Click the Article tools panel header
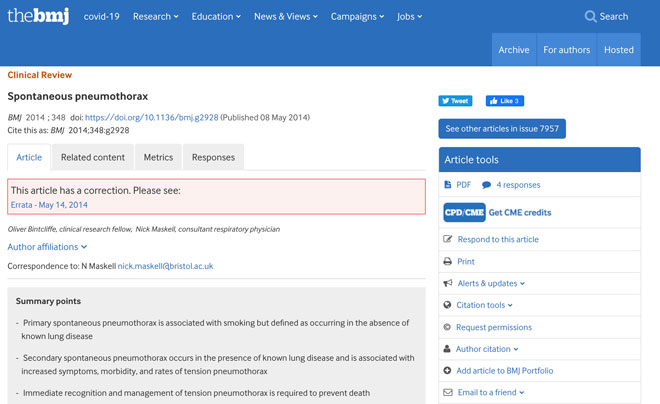660x404 pixels. pos(540,159)
